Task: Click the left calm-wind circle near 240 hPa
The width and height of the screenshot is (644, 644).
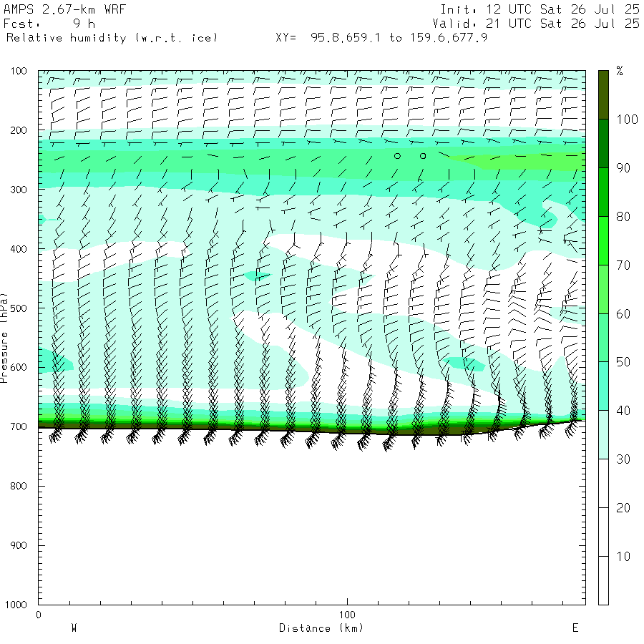Action: (x=397, y=156)
